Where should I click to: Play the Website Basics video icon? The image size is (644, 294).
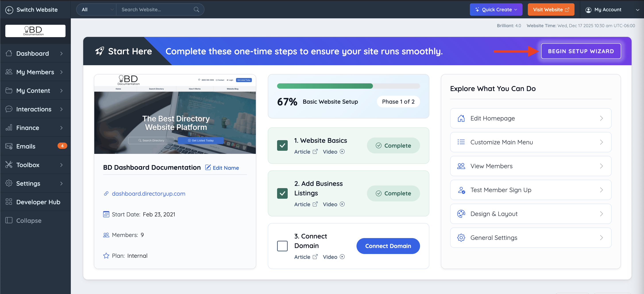(342, 152)
